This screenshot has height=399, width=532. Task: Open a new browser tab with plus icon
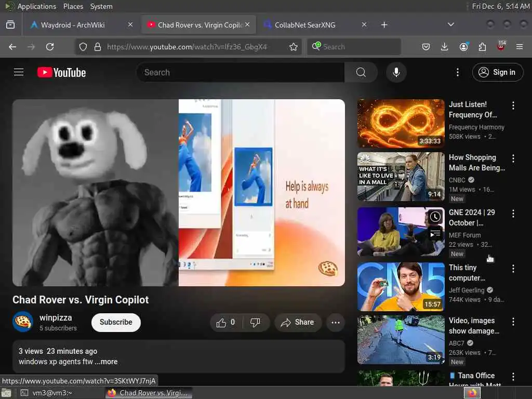(384, 25)
